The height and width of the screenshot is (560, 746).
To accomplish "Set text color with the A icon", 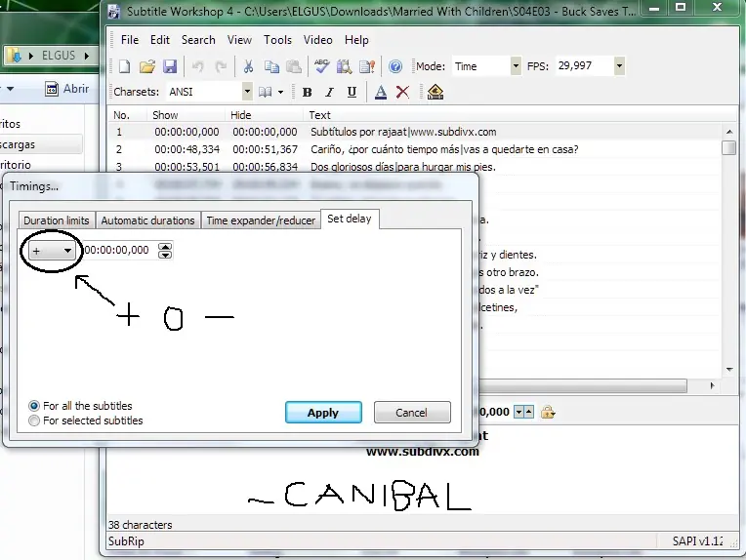I will click(380, 92).
